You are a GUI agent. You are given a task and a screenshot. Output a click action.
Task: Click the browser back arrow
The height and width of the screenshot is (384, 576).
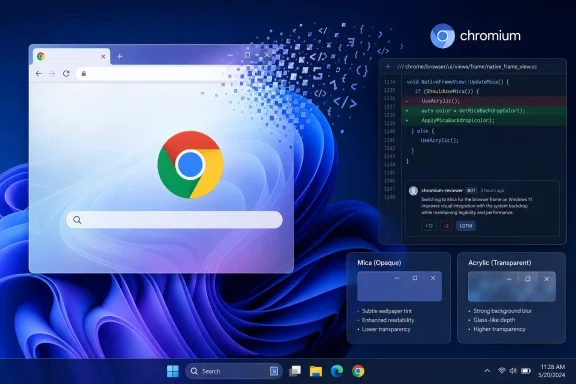pyautogui.click(x=39, y=74)
